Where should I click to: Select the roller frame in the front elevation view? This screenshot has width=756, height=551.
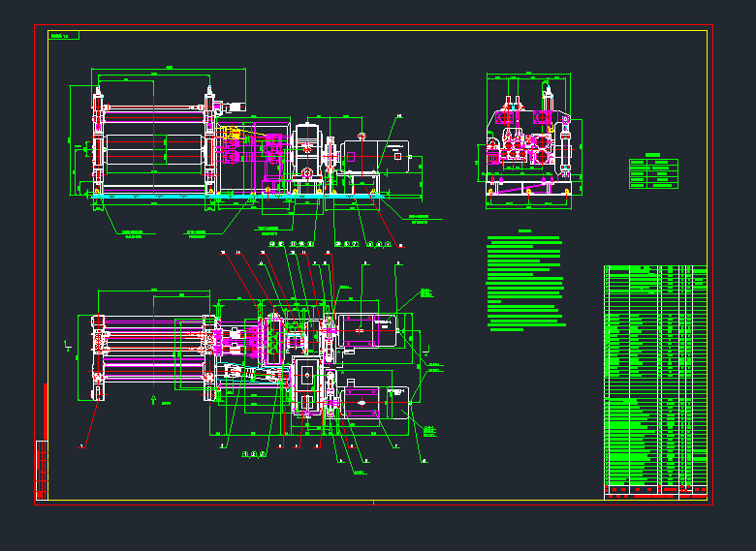pyautogui.click(x=153, y=143)
